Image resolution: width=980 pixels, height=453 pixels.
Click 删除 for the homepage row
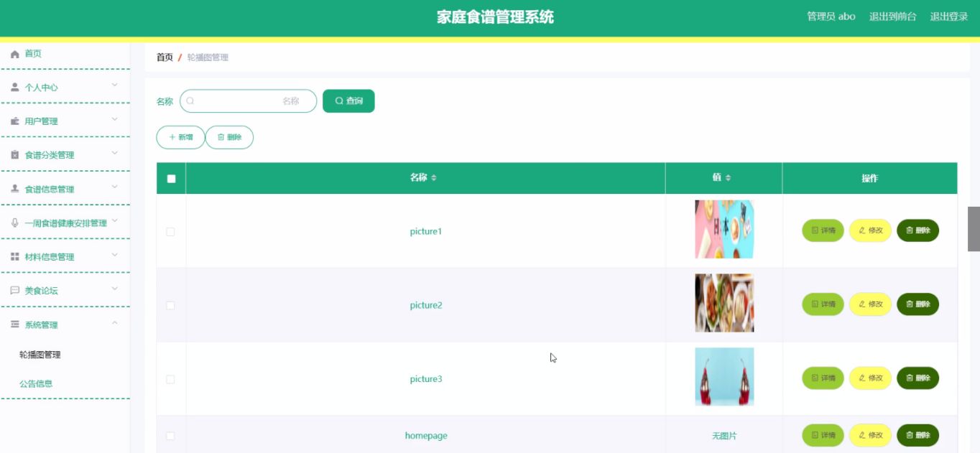pyautogui.click(x=917, y=435)
